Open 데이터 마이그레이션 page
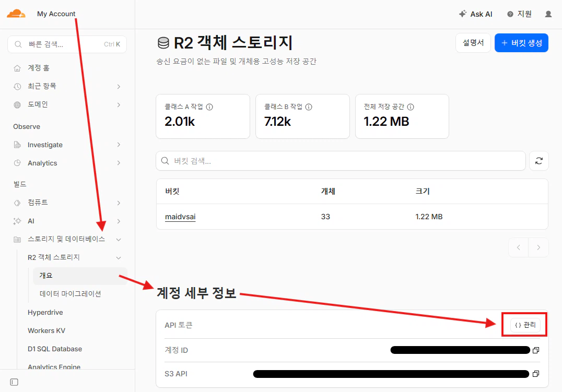This screenshot has height=392, width=562. (x=70, y=294)
